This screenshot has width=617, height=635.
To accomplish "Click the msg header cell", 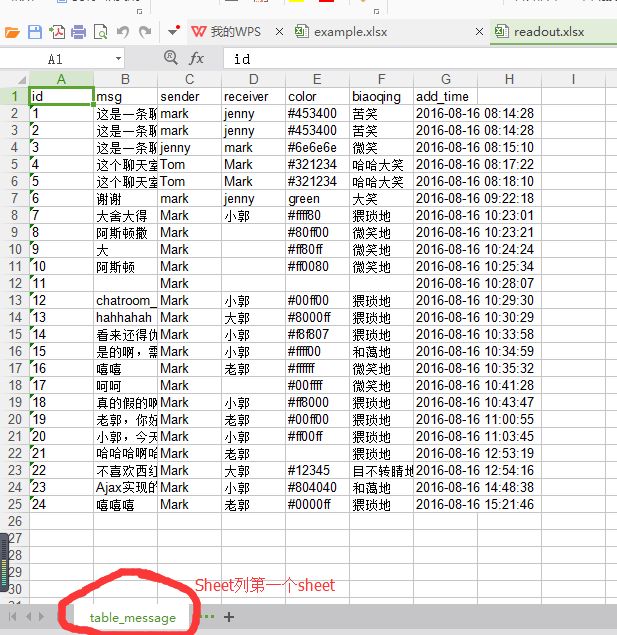I will click(126, 96).
